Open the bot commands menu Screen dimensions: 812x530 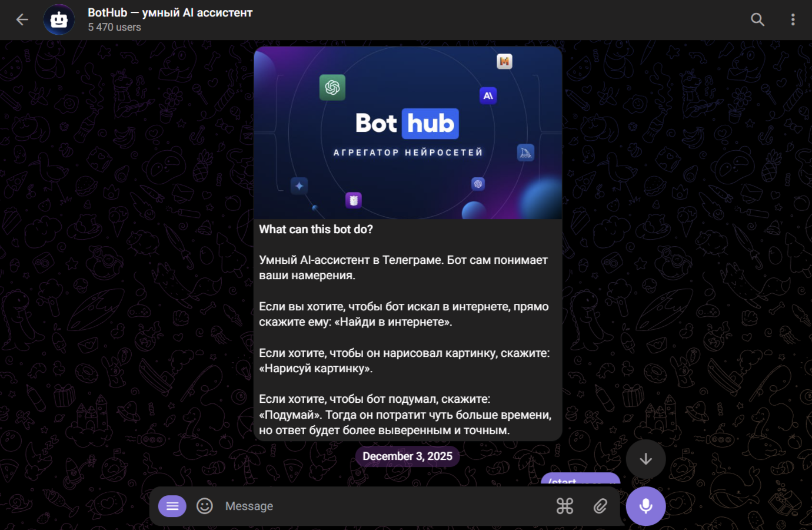(172, 505)
